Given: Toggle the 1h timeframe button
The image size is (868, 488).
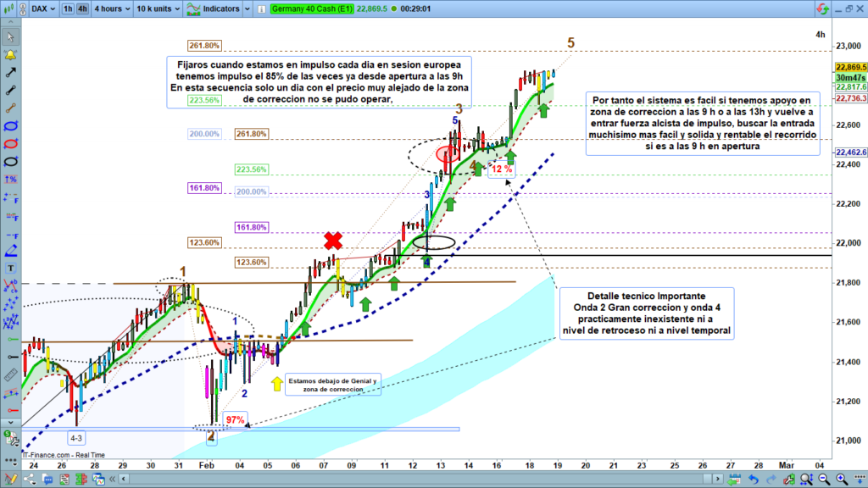Looking at the screenshot, I should (x=68, y=8).
